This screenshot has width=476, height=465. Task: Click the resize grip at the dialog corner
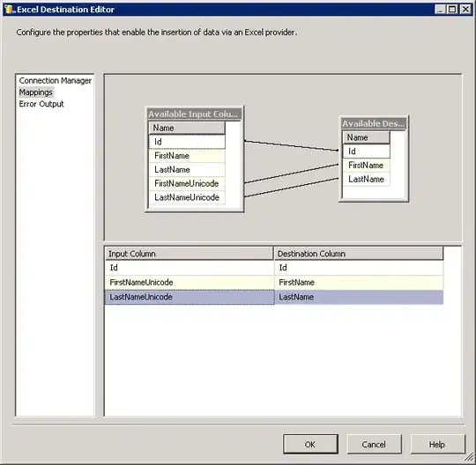click(469, 457)
